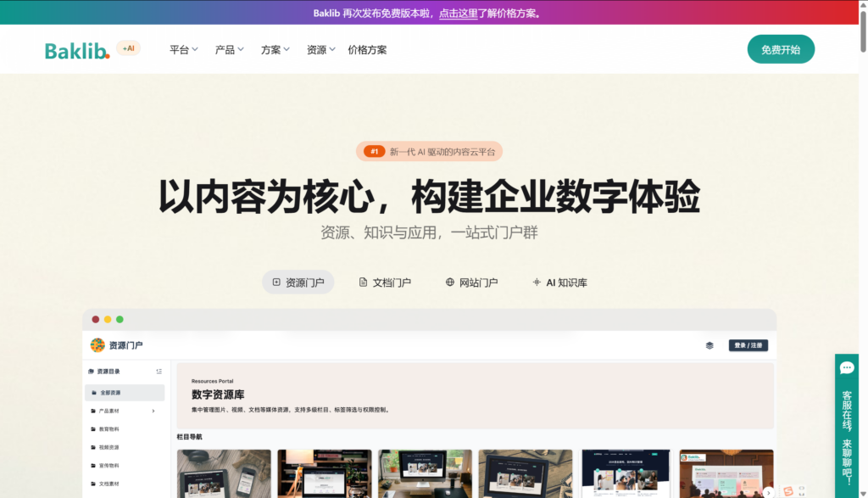
Task: Click the red dot in mock window
Action: 95,320
